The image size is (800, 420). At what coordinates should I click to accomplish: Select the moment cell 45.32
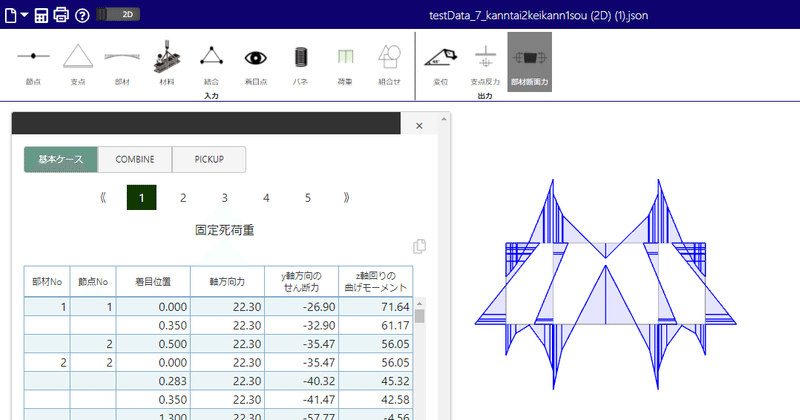(376, 381)
